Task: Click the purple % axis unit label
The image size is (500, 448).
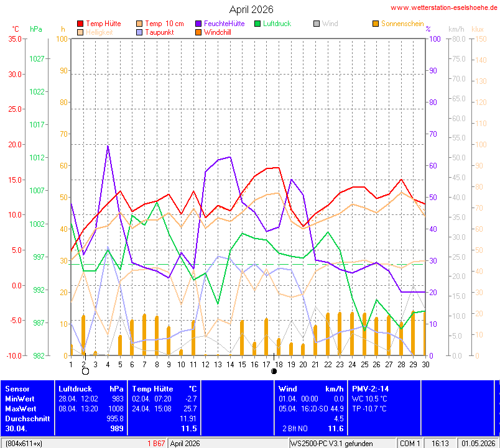Action: (428, 29)
